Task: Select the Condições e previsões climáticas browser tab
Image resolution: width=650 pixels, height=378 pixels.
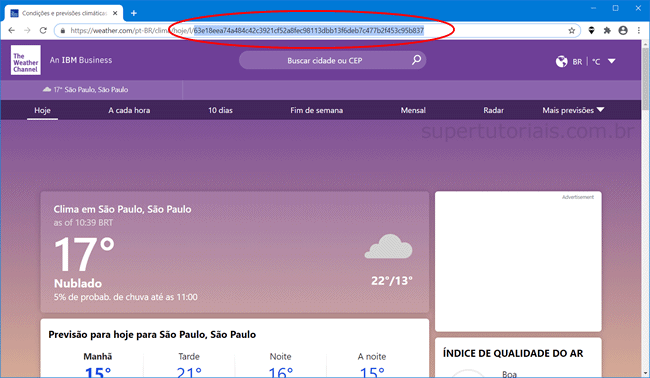Action: [x=64, y=13]
